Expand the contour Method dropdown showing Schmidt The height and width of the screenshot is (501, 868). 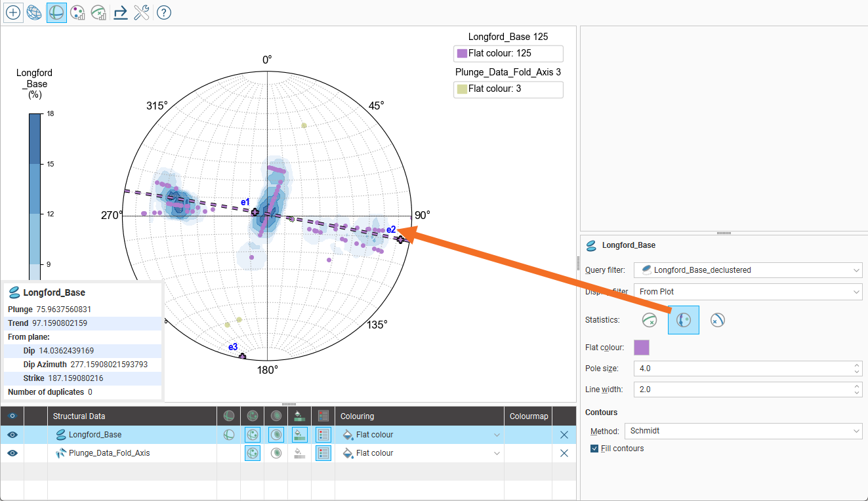click(743, 431)
